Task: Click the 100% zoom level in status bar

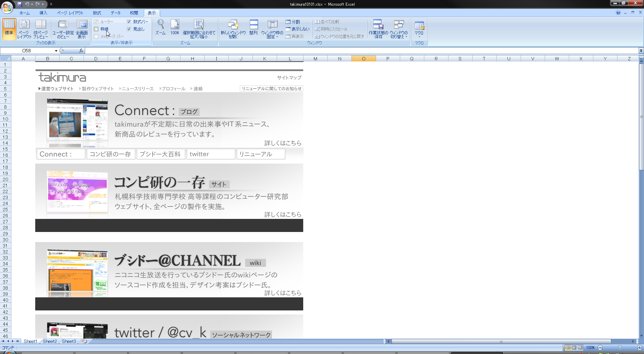Action: pyautogui.click(x=590, y=348)
